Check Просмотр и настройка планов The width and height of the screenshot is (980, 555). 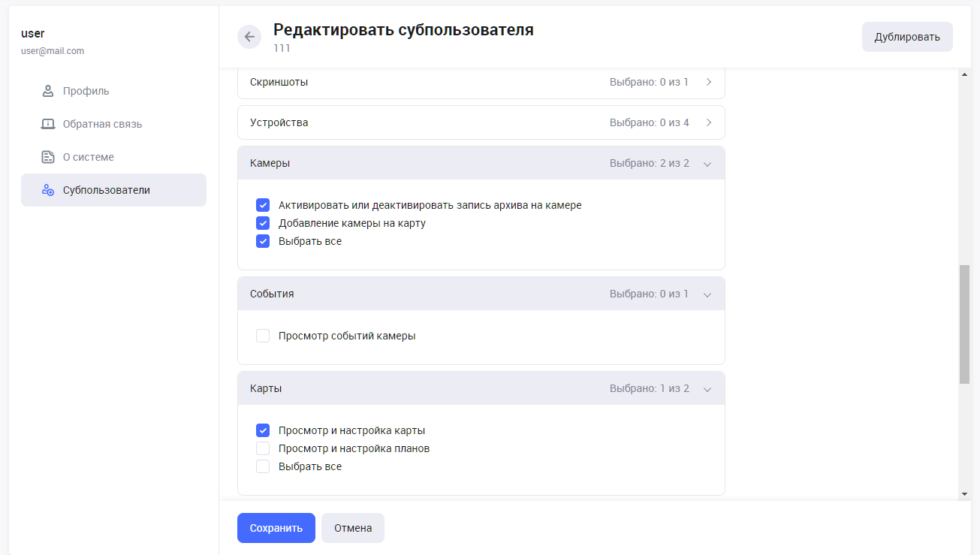[x=263, y=448]
